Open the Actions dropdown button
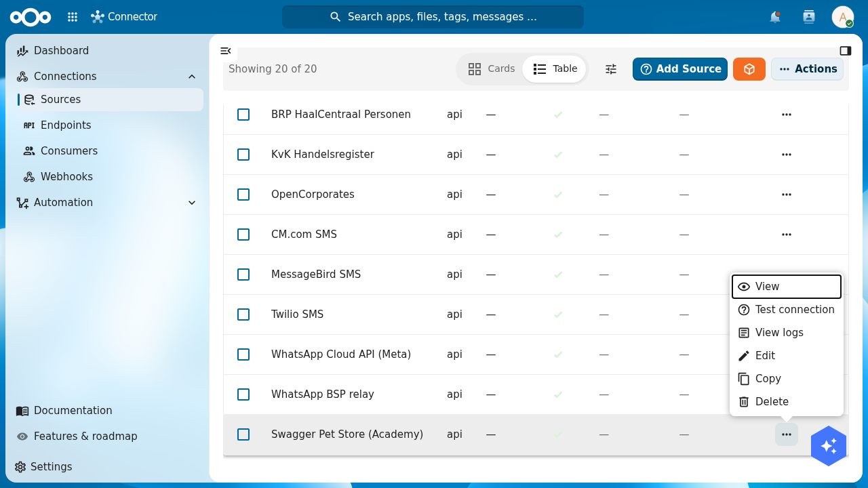This screenshot has height=488, width=868. point(807,69)
